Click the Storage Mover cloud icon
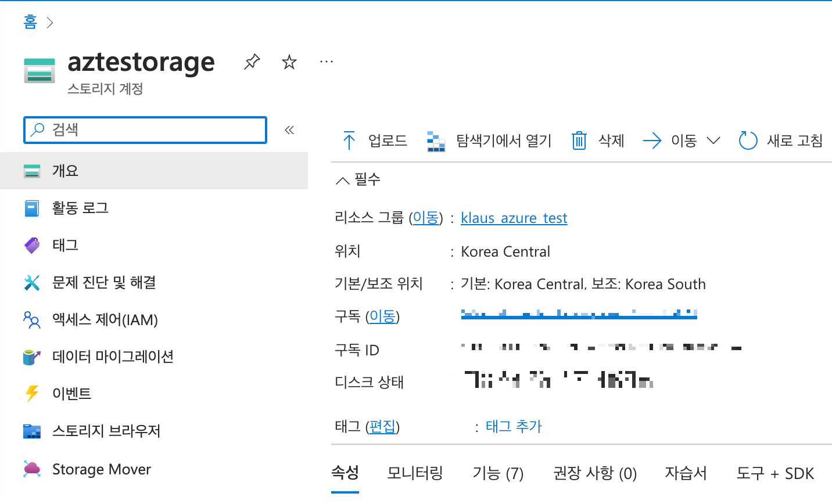The image size is (832, 504). (x=32, y=469)
